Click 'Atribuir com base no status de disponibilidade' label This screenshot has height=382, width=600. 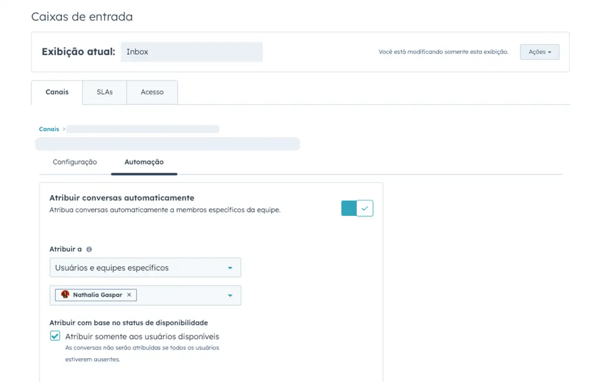(x=129, y=323)
